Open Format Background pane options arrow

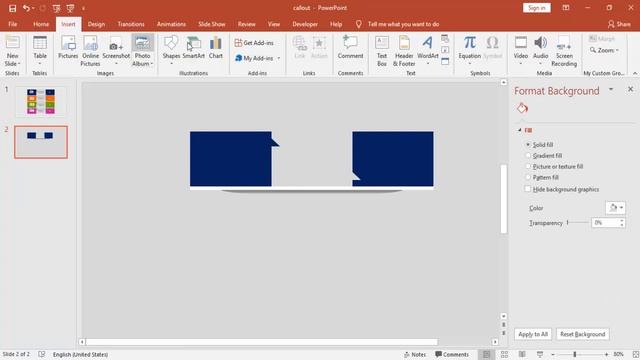[x=611, y=89]
